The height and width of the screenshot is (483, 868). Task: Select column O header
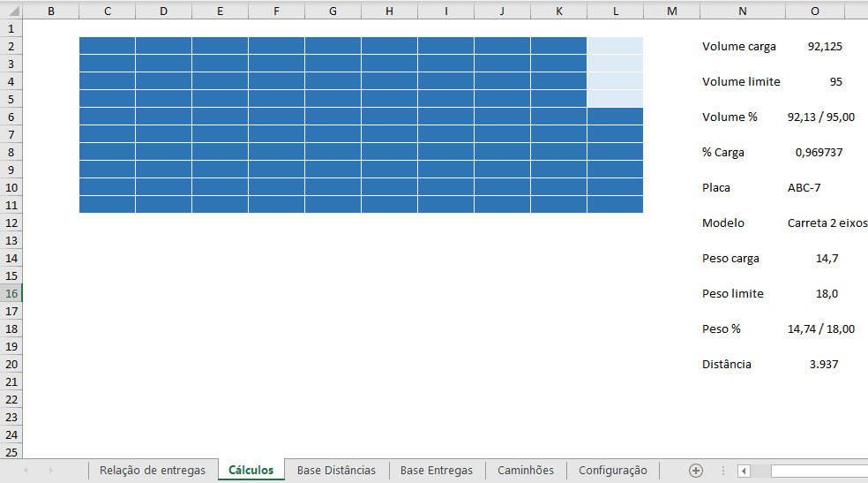point(815,11)
